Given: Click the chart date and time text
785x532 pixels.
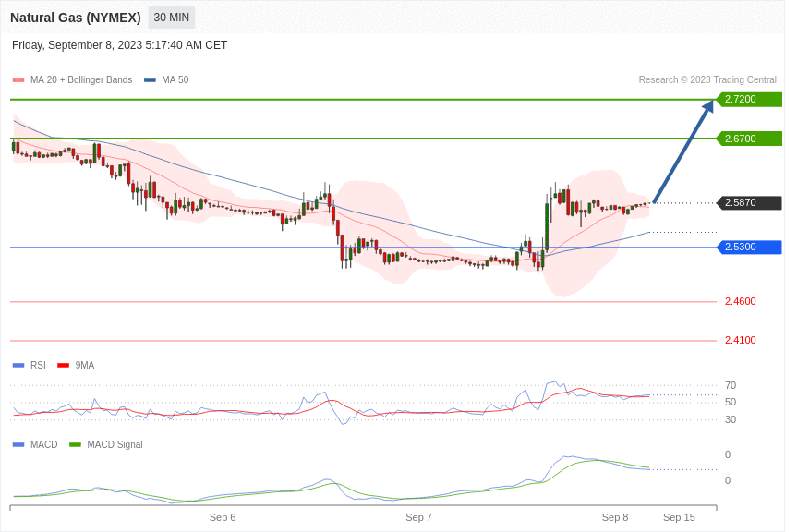Looking at the screenshot, I should pyautogui.click(x=119, y=45).
